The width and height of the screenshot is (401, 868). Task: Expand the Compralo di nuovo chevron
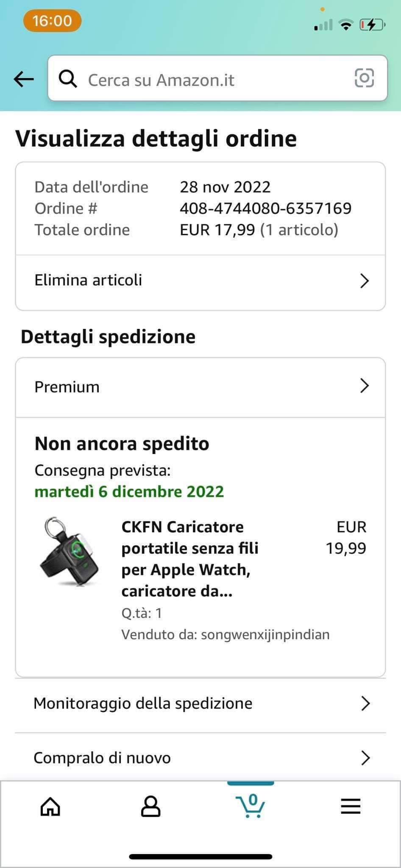tap(365, 758)
